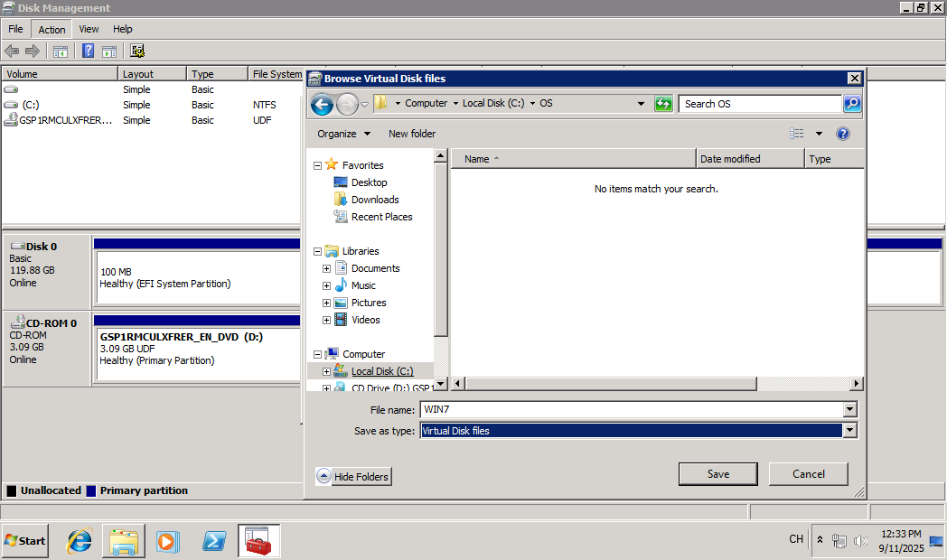Click the Save button

click(x=718, y=474)
